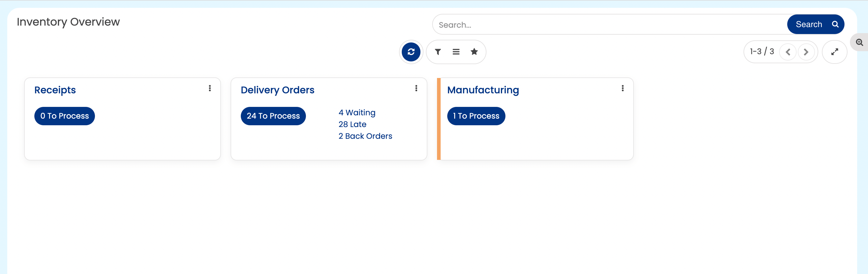Open the Receipts card three-dot menu
Screen dimensions: 868x274
point(210,88)
